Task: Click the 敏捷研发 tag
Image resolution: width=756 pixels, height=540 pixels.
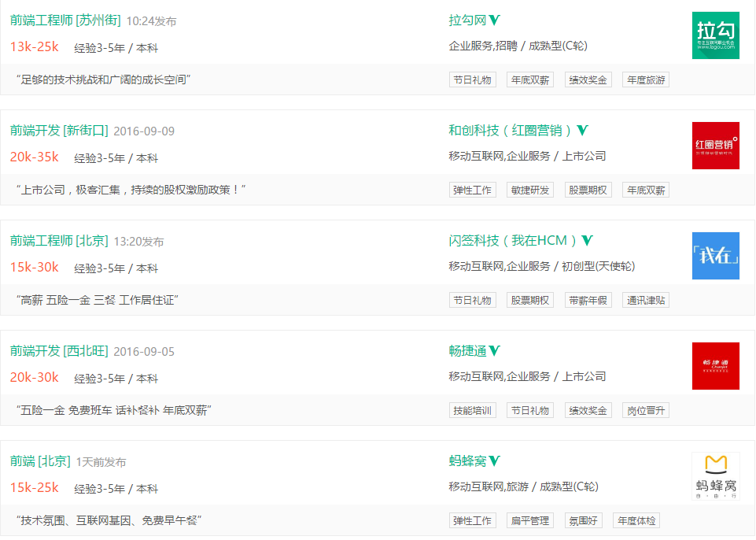Action: click(530, 190)
